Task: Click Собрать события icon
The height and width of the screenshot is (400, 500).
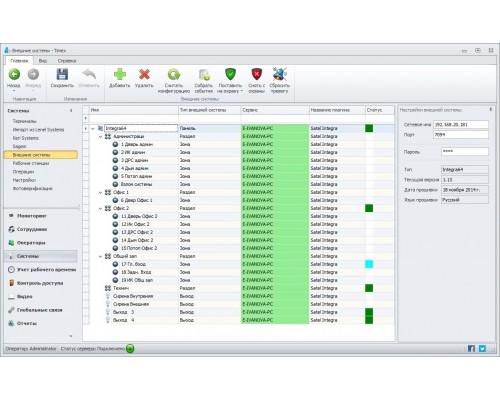Action: pyautogui.click(x=204, y=75)
